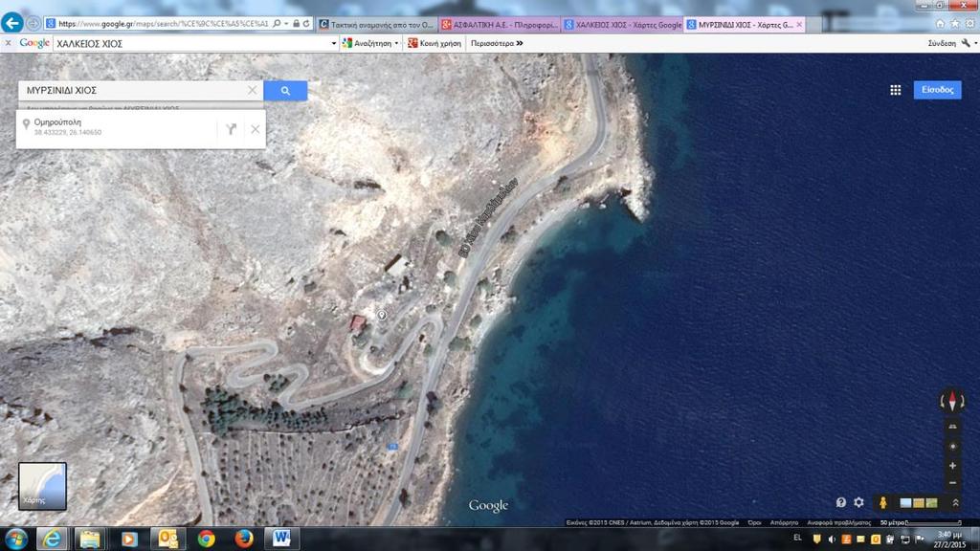Show my location on the map
Image resolution: width=980 pixels, height=551 pixels.
[x=952, y=446]
